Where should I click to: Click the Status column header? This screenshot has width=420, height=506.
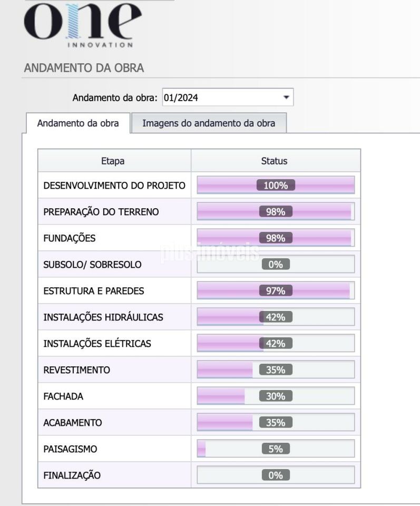coord(275,161)
